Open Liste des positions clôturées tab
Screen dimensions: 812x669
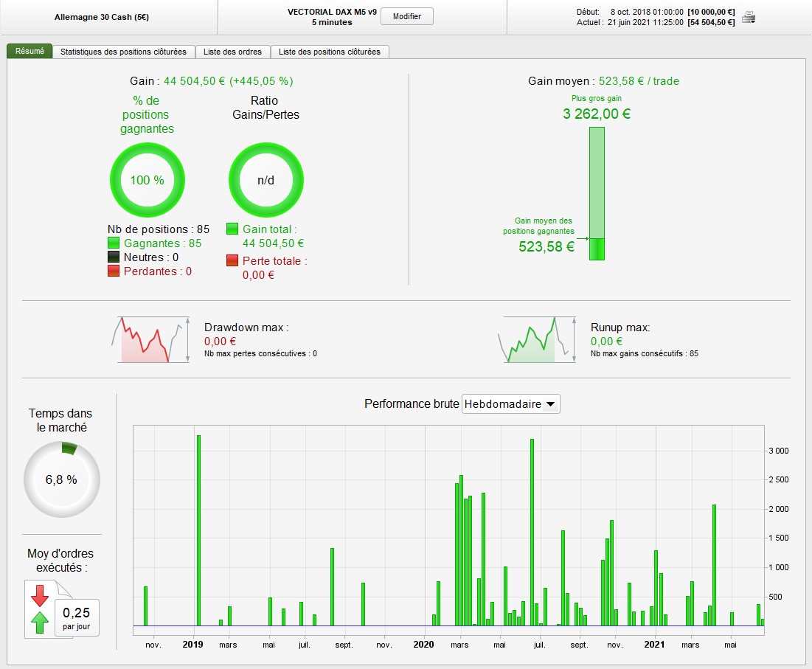click(x=330, y=52)
